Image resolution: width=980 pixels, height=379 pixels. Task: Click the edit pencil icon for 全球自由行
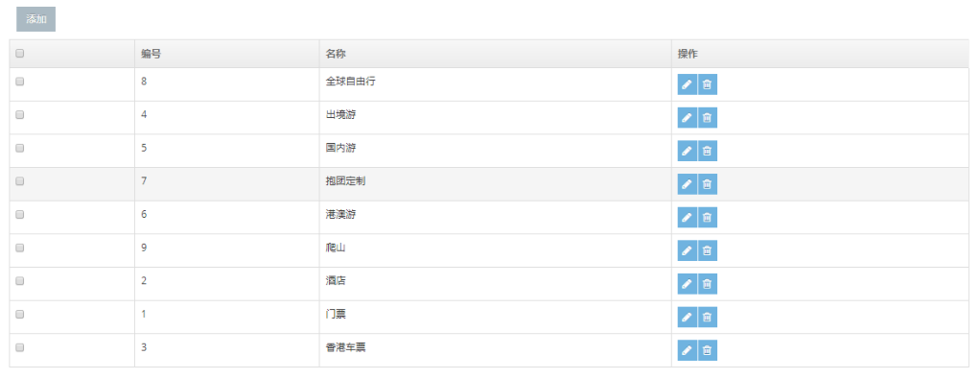tap(687, 84)
